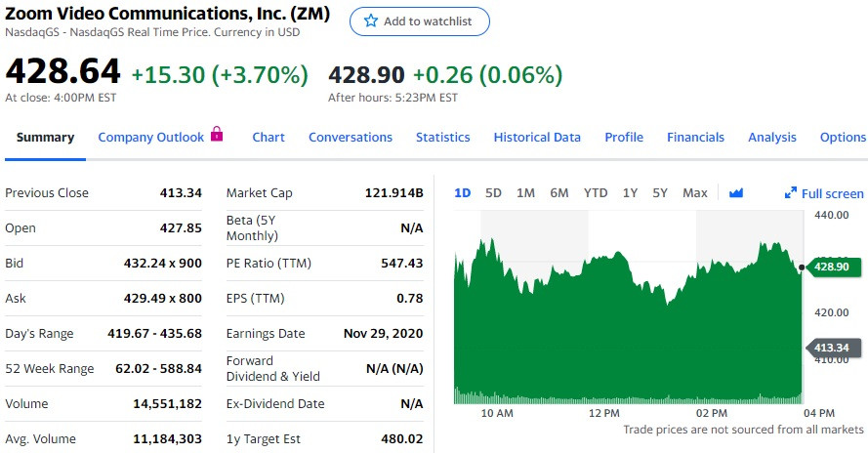
Task: Select the 6M chart range
Action: [x=559, y=193]
